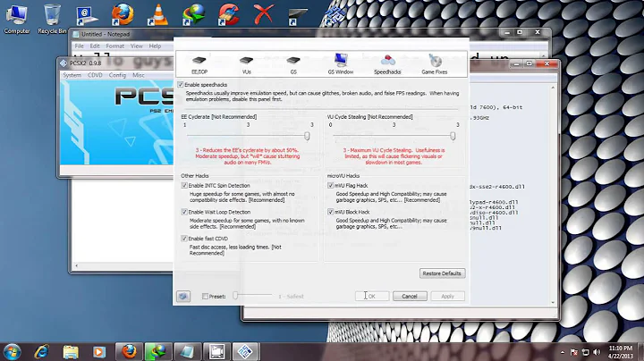Switch to PCSX2 in taskbar

point(245,352)
